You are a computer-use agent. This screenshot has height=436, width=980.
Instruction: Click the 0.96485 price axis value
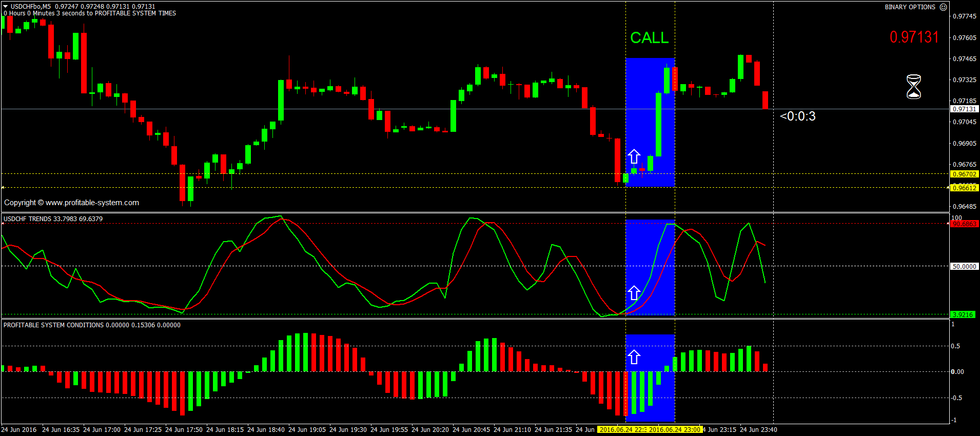click(965, 207)
